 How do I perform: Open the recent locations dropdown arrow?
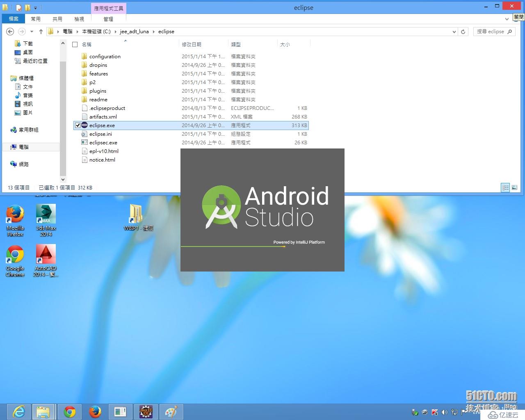(x=32, y=32)
